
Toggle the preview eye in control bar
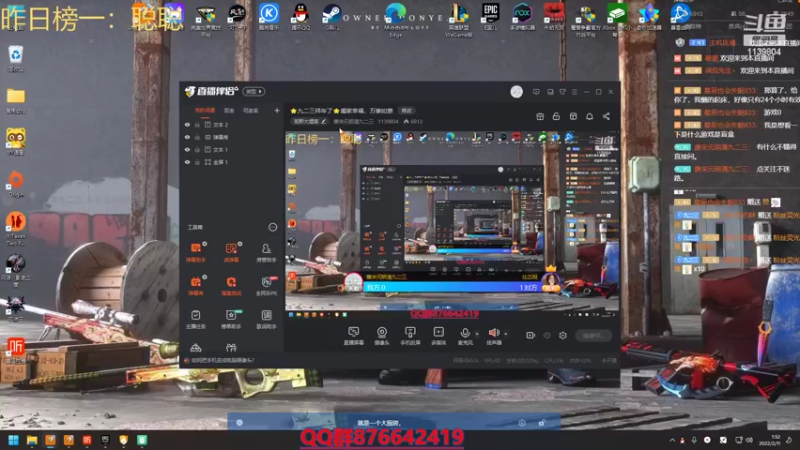(547, 335)
